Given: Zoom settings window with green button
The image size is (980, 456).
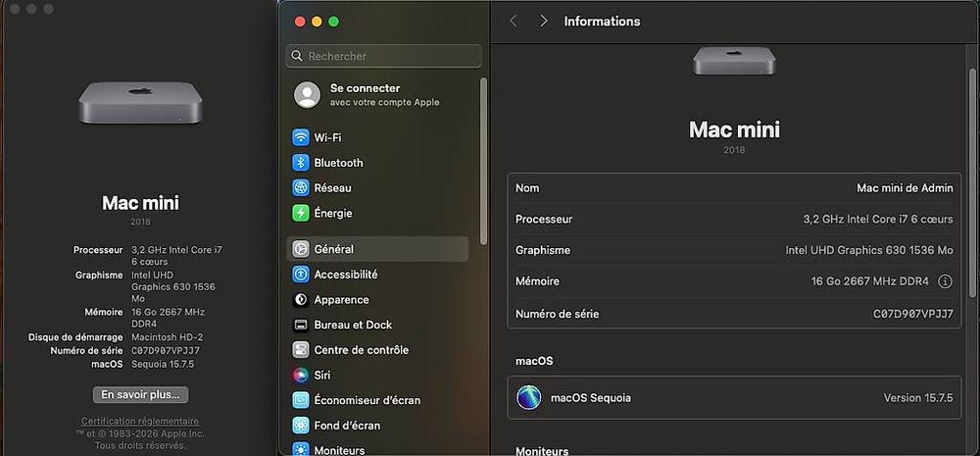Looking at the screenshot, I should tap(333, 22).
